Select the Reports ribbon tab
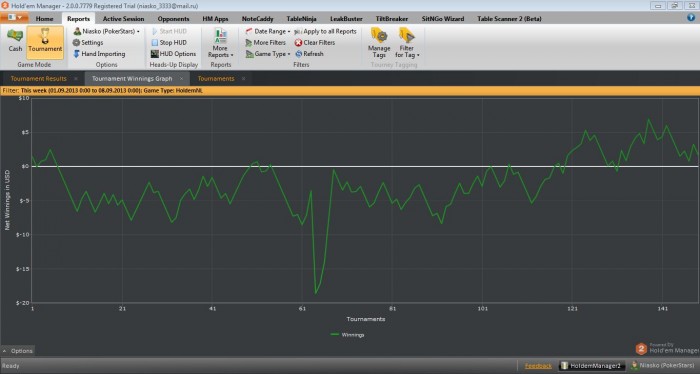700x374 pixels. [x=79, y=19]
